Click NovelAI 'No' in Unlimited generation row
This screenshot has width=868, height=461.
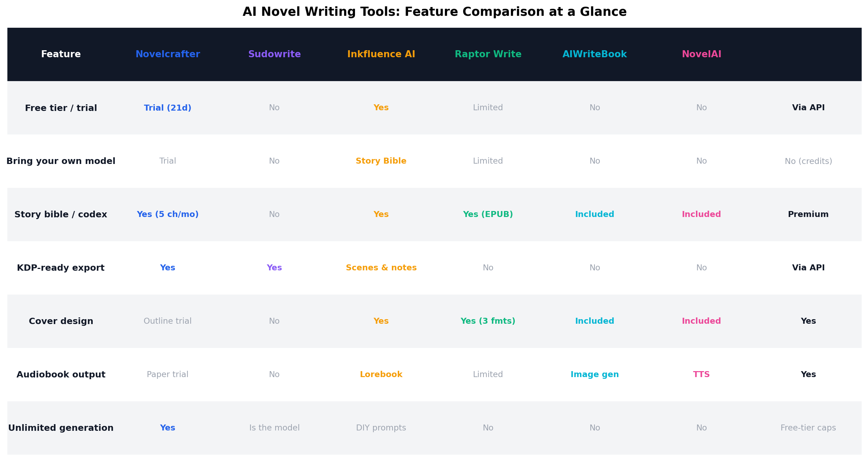702,428
